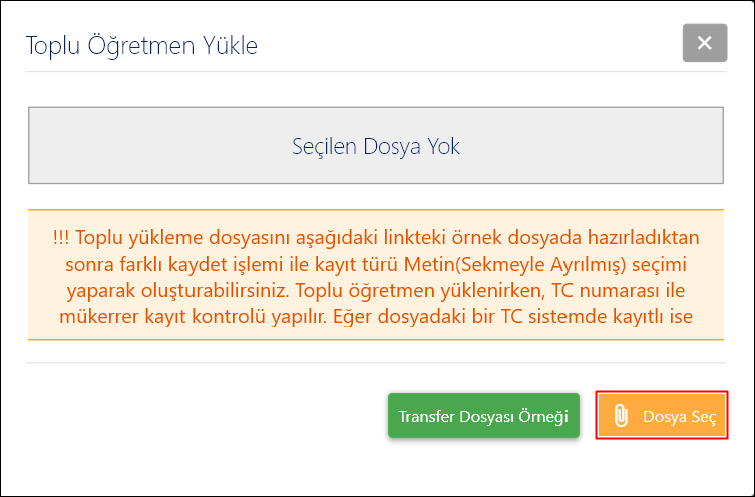Click the red-outlined file select button
Image resolution: width=755 pixels, height=497 pixels.
(661, 416)
